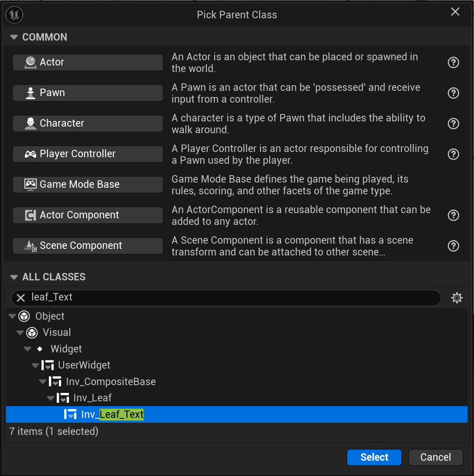Cancel the parent class dialog
The height and width of the screenshot is (476, 474).
coord(435,457)
